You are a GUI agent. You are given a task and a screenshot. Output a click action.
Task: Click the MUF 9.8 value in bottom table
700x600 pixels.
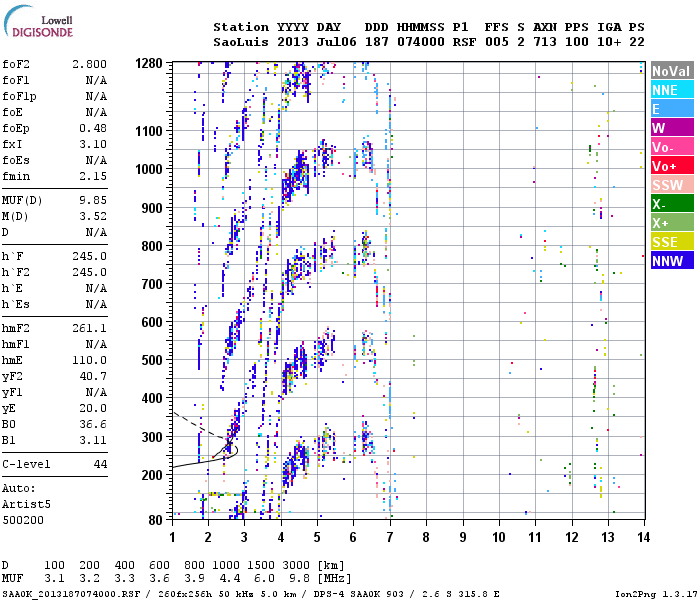coord(299,579)
